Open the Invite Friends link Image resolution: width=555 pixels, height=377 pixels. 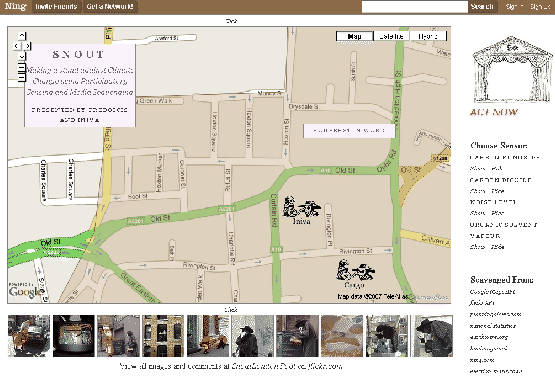(x=57, y=6)
